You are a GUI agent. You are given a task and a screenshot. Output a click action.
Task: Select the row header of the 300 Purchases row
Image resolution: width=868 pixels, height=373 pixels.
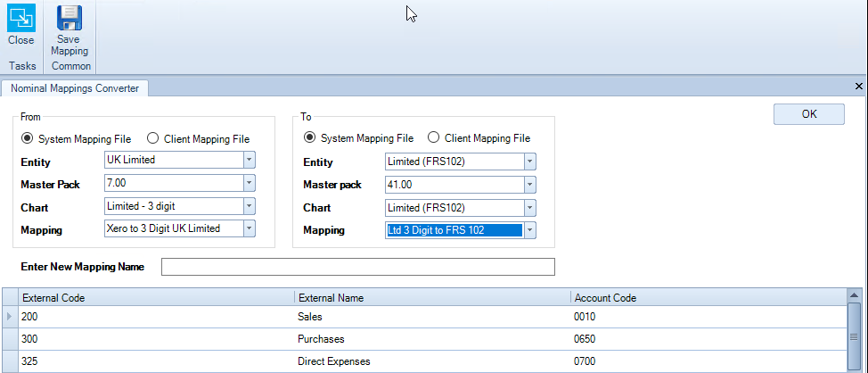pos(11,338)
